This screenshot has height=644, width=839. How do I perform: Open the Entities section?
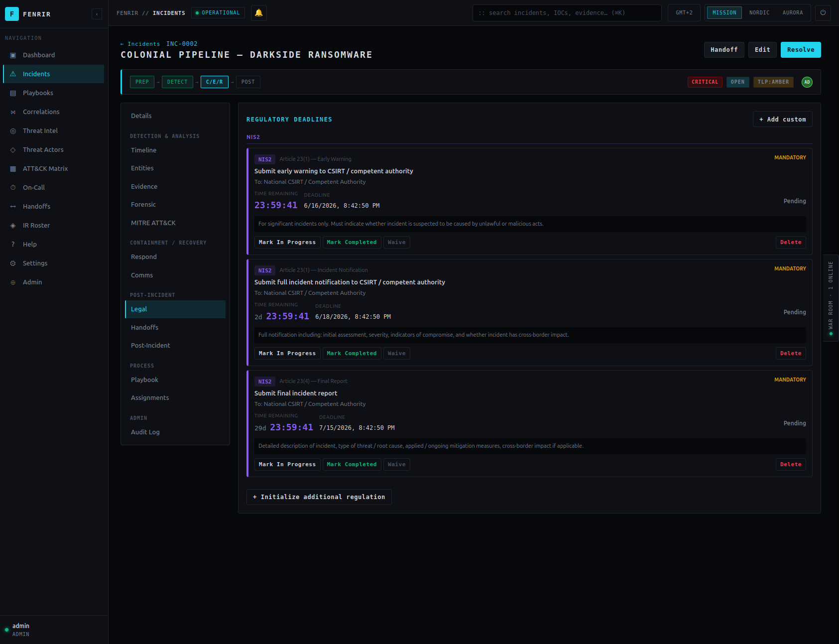[x=175, y=168]
